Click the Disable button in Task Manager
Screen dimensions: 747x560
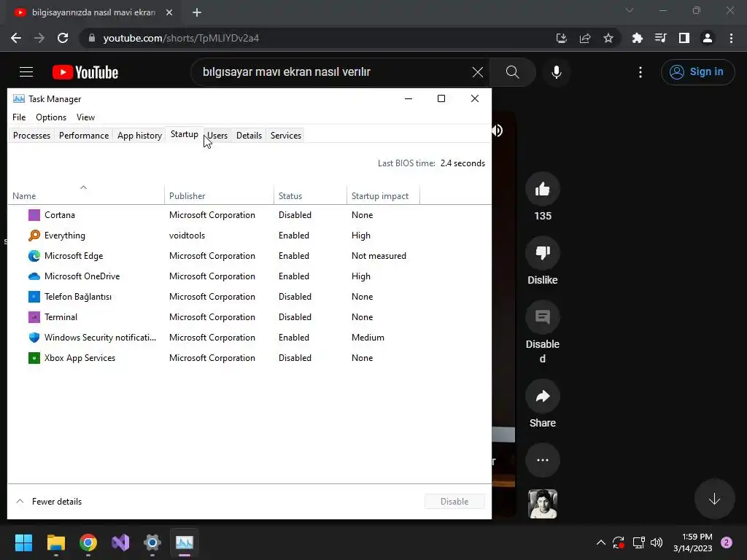(454, 502)
